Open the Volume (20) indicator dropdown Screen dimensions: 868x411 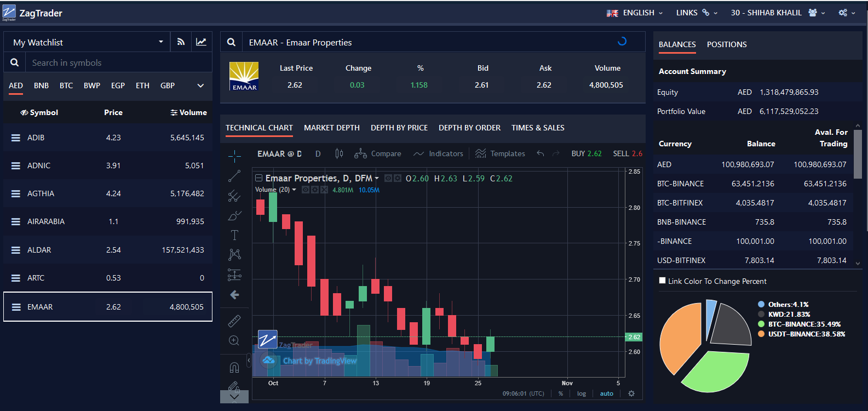click(294, 190)
